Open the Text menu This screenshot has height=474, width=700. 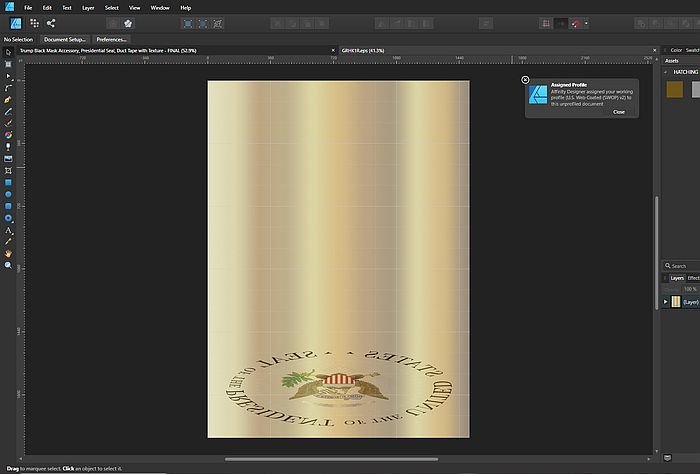tap(67, 8)
